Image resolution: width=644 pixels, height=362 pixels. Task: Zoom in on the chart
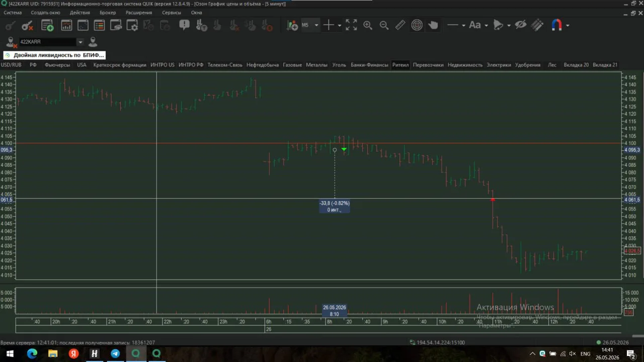(368, 25)
